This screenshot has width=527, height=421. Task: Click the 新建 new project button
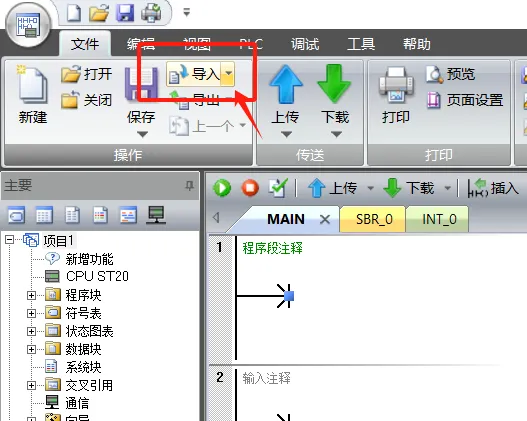coord(33,94)
